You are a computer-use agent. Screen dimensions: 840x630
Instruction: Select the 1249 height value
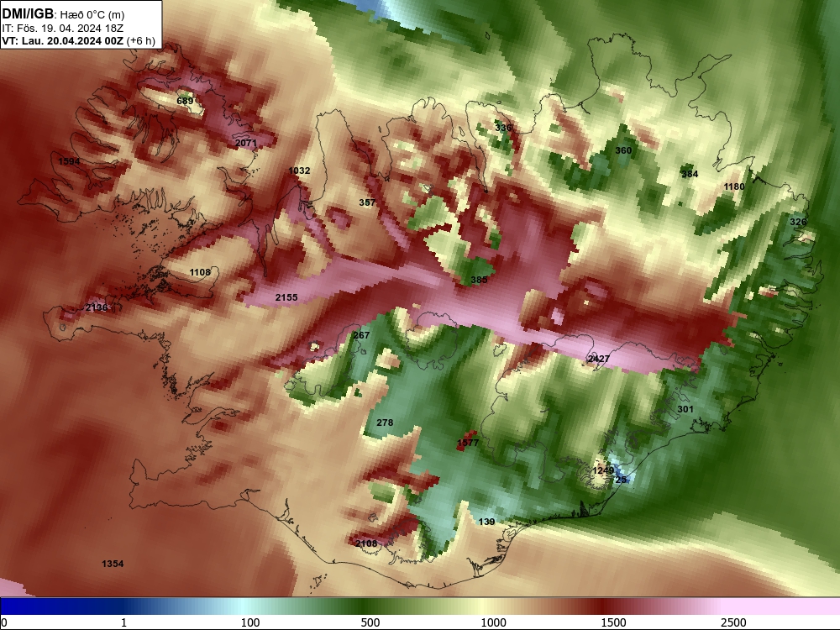click(x=603, y=470)
